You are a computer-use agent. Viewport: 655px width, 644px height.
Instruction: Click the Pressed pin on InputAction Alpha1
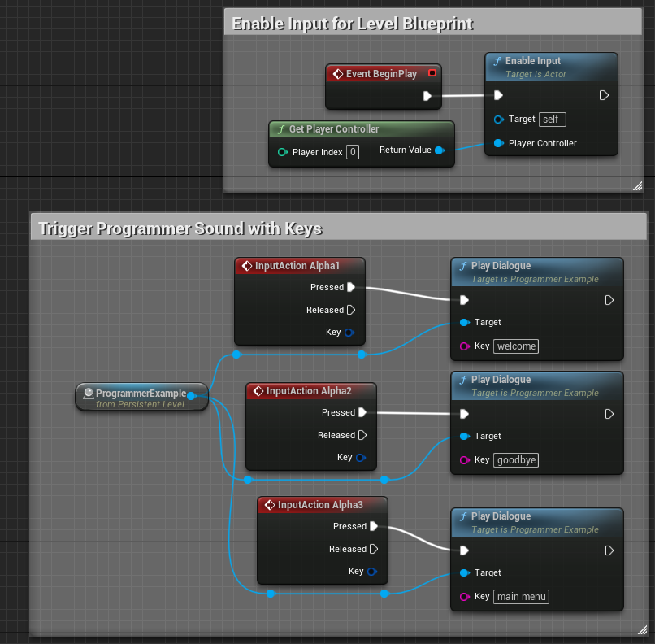353,287
